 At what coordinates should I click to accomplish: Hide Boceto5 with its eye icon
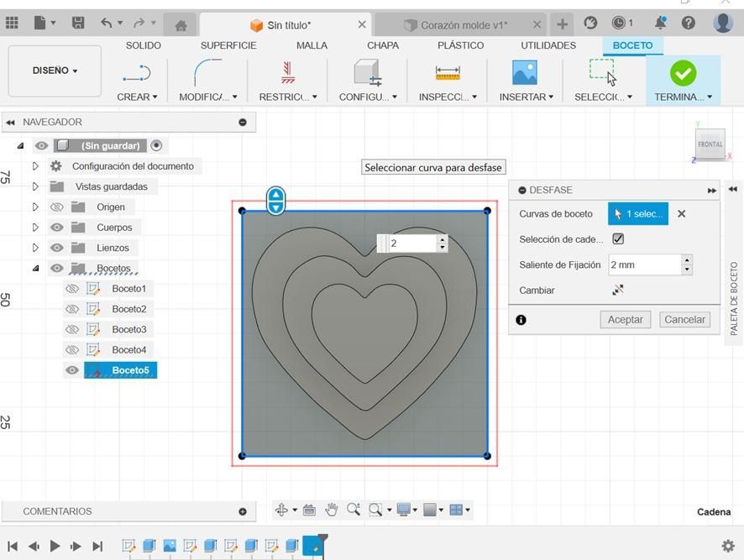tap(72, 370)
